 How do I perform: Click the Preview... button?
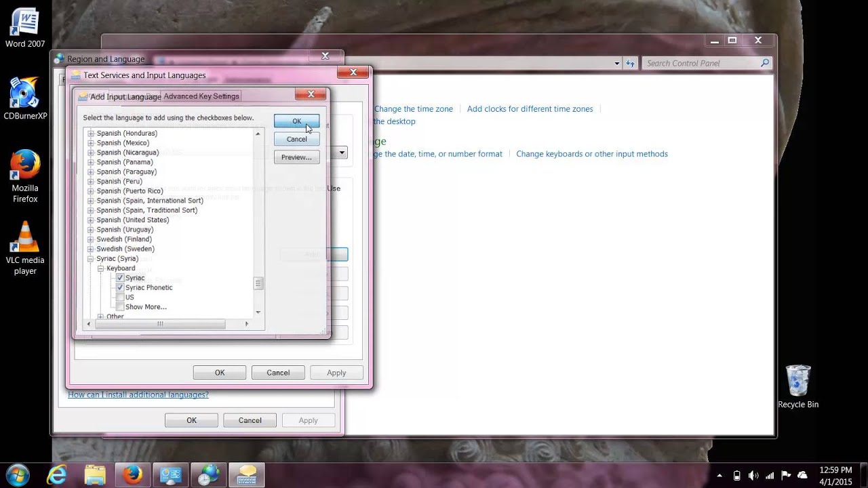(x=296, y=157)
